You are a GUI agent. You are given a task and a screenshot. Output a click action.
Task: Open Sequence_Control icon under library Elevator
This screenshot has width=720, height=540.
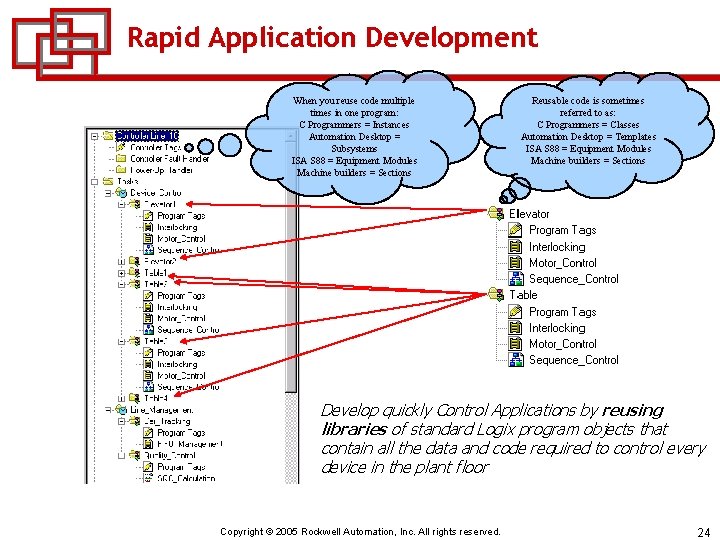click(x=516, y=279)
